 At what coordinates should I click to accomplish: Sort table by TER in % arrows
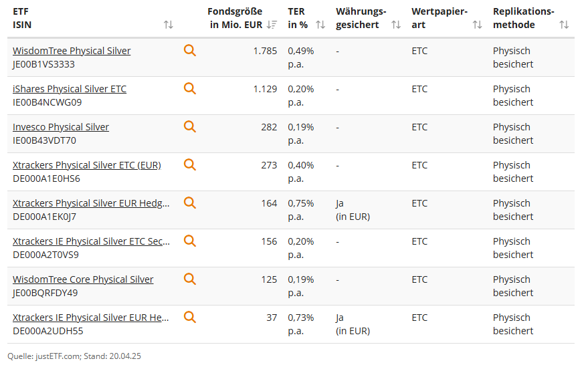point(320,25)
